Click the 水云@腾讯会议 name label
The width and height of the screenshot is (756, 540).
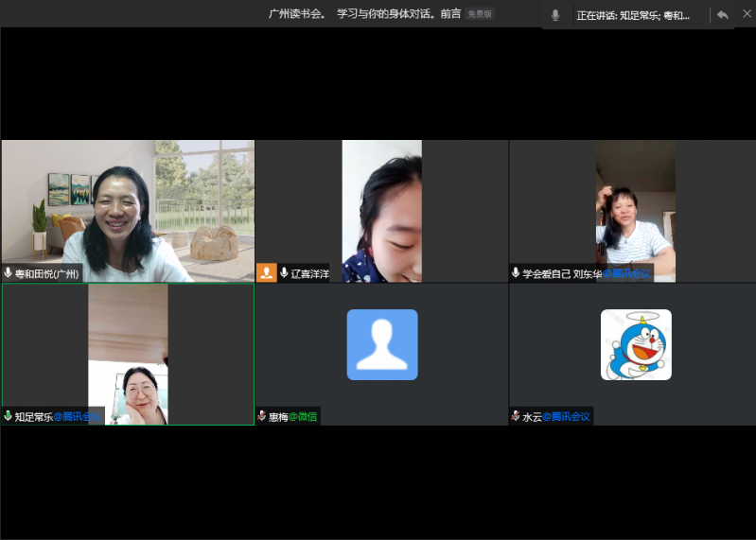coord(556,416)
